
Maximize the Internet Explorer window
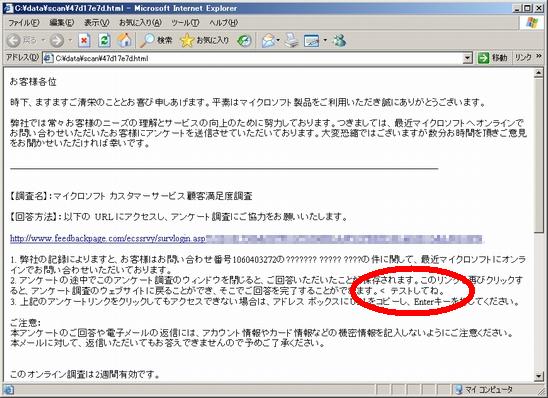[x=527, y=8]
